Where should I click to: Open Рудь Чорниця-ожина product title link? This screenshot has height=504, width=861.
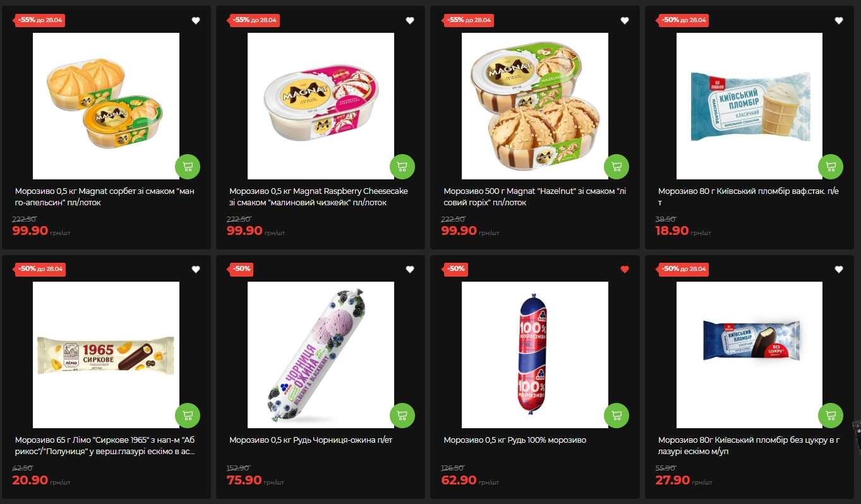(311, 440)
